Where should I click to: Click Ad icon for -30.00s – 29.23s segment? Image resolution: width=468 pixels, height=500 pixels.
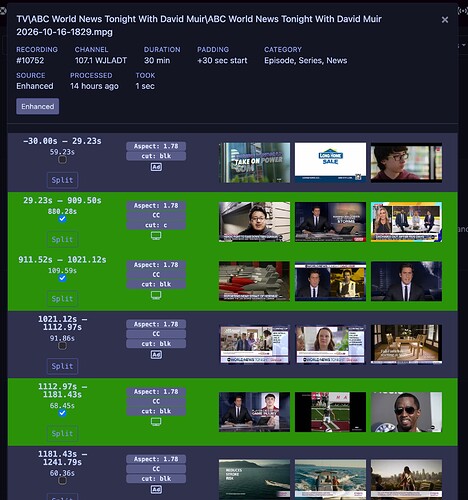(x=156, y=167)
